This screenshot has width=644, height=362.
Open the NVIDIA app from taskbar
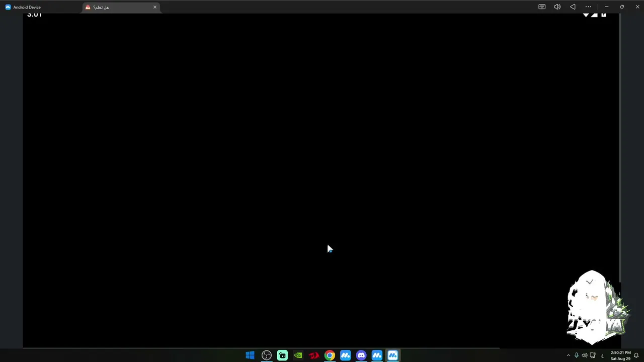click(x=298, y=355)
